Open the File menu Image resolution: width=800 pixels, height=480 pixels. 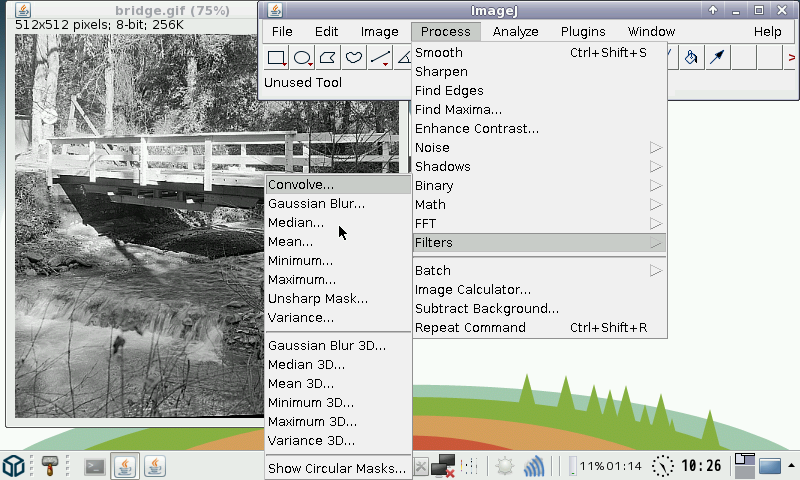pos(282,32)
